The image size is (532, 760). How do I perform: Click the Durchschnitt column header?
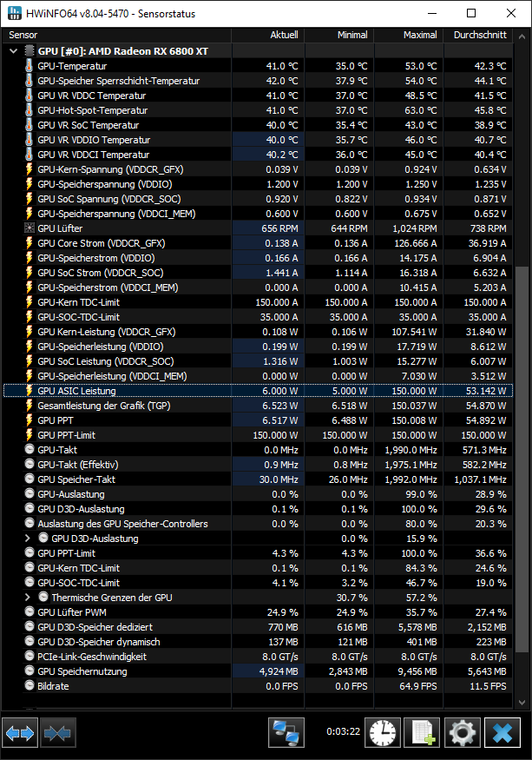click(x=477, y=35)
